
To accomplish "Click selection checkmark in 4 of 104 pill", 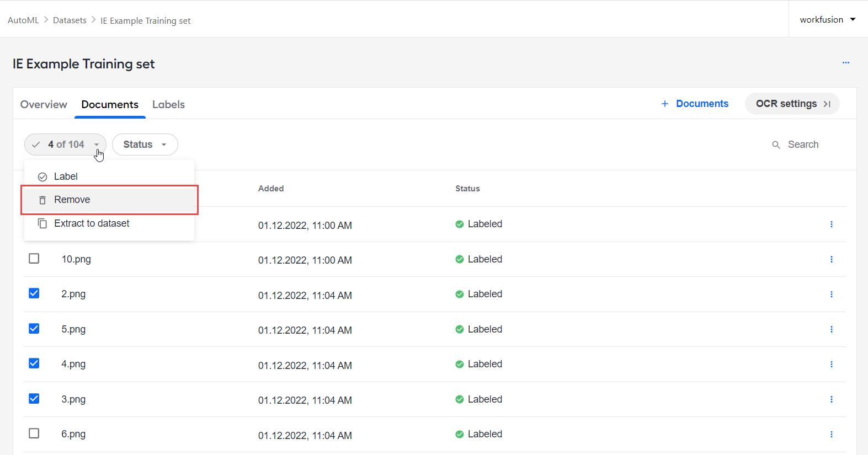I will coord(36,144).
